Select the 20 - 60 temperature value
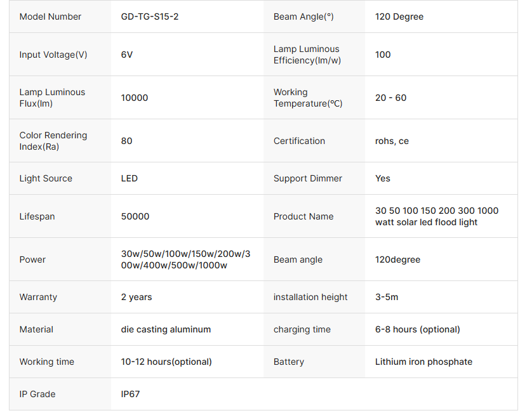 (390, 98)
